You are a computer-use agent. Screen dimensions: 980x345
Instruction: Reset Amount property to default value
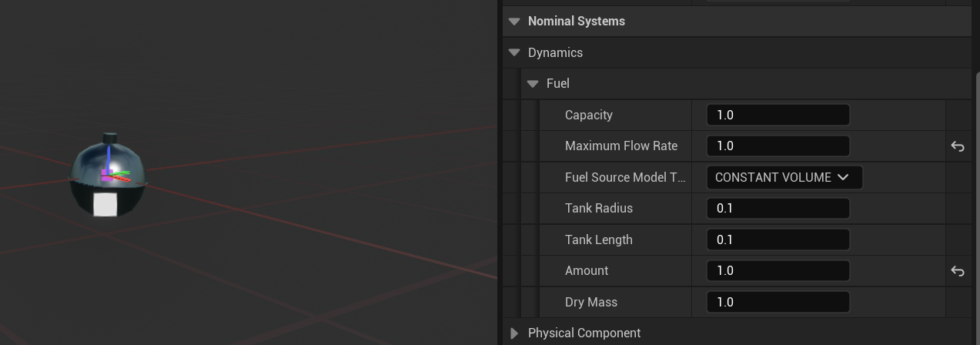tap(958, 271)
